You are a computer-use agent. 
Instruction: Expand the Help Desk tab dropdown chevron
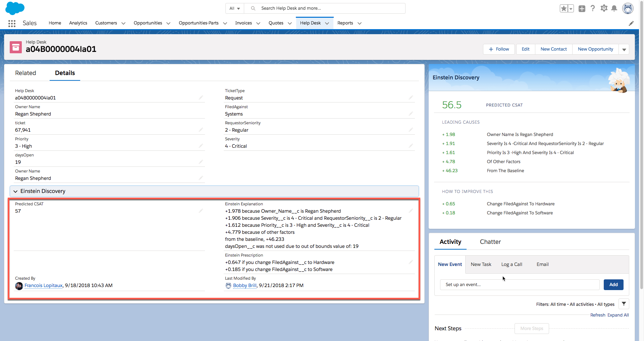pos(327,23)
